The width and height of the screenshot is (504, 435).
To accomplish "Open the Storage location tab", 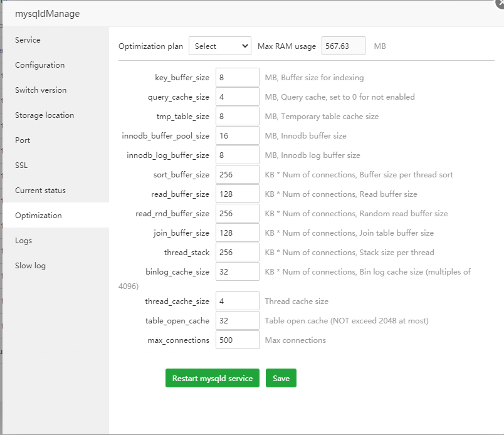I will (45, 115).
